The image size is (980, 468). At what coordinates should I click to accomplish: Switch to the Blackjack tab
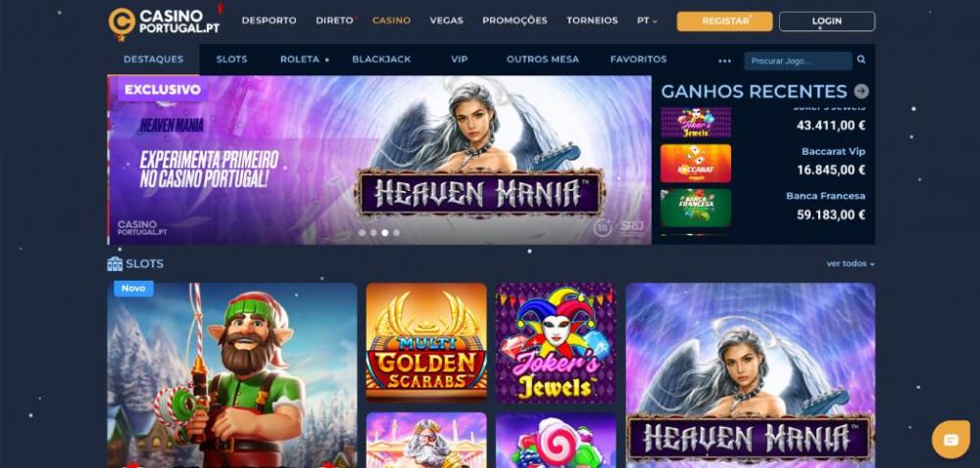381,60
